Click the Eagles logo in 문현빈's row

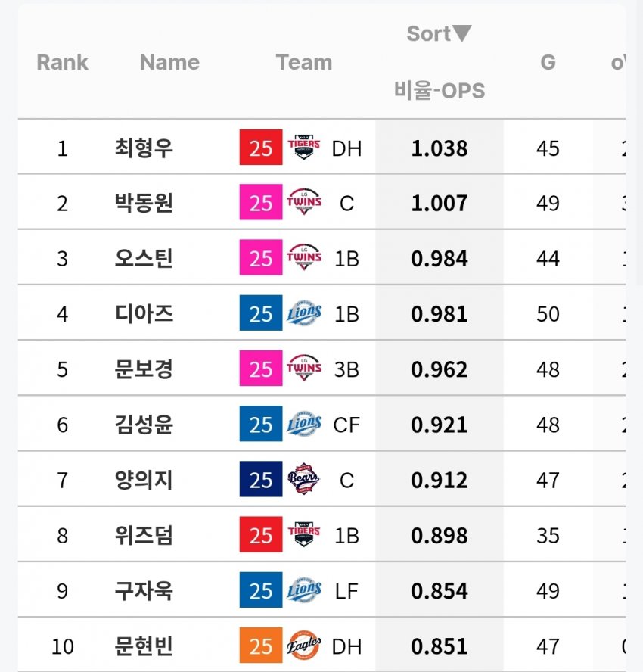pyautogui.click(x=303, y=645)
